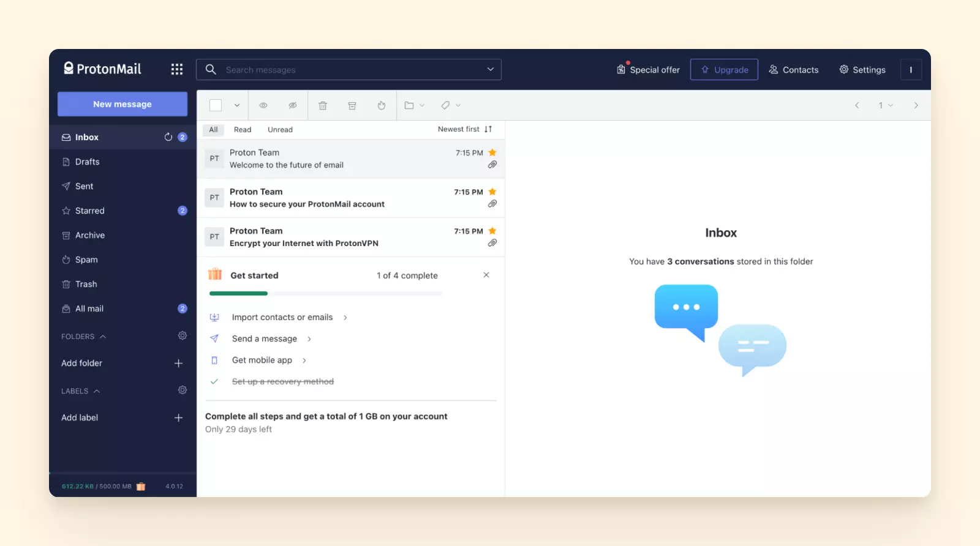Unstar Encrypt your Internet email
Viewport: 980px width, 546px height.
click(x=492, y=231)
